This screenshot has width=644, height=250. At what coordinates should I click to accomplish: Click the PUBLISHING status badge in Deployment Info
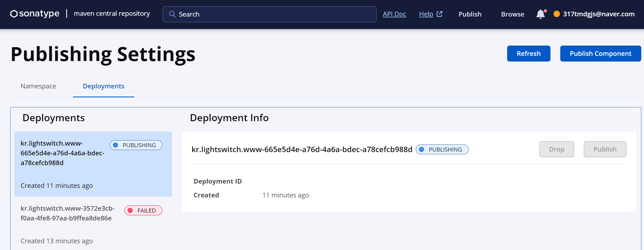click(442, 149)
